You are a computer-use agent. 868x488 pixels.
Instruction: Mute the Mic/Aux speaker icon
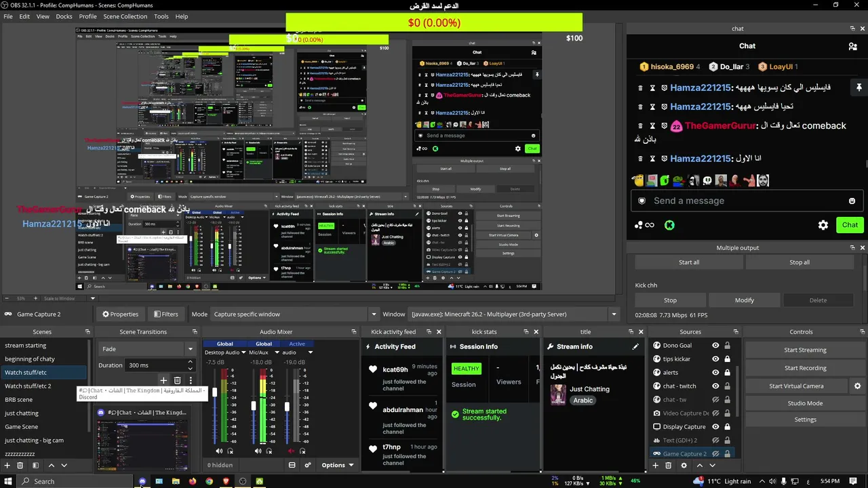(258, 451)
